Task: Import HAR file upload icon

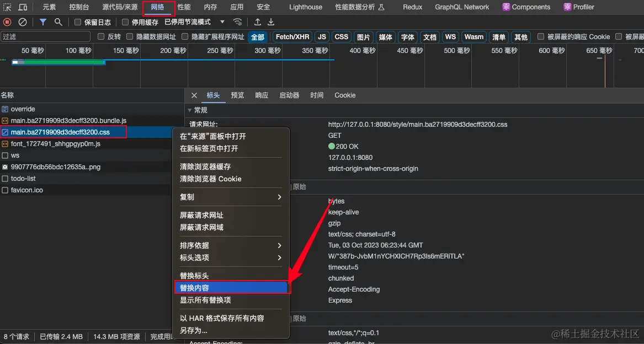Action: click(x=258, y=21)
